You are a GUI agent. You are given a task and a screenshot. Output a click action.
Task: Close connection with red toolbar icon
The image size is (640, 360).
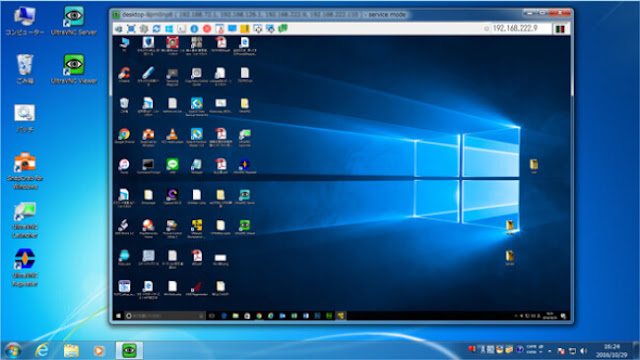tap(207, 29)
